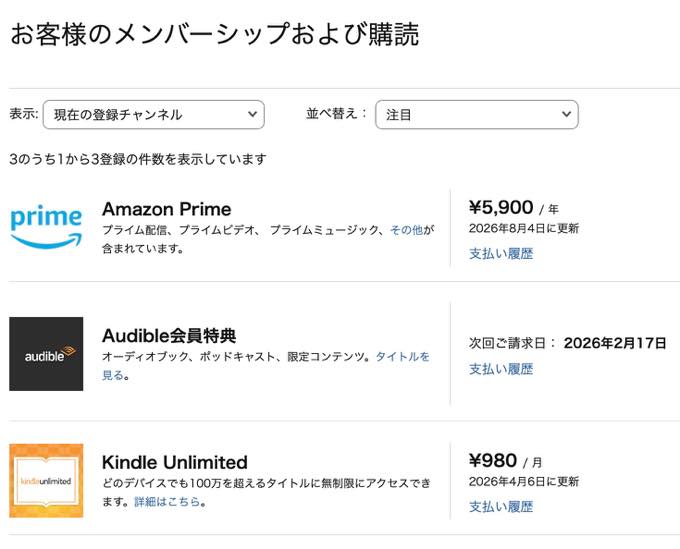
Task: Click the page heading お客様のメンバーシップおよび購読
Action: 214,35
